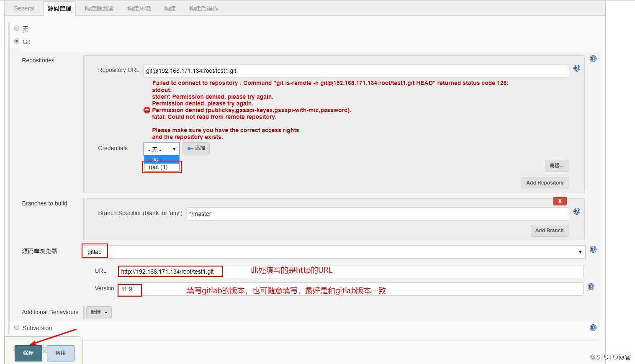Switch to the 构建 tab

tap(170, 8)
